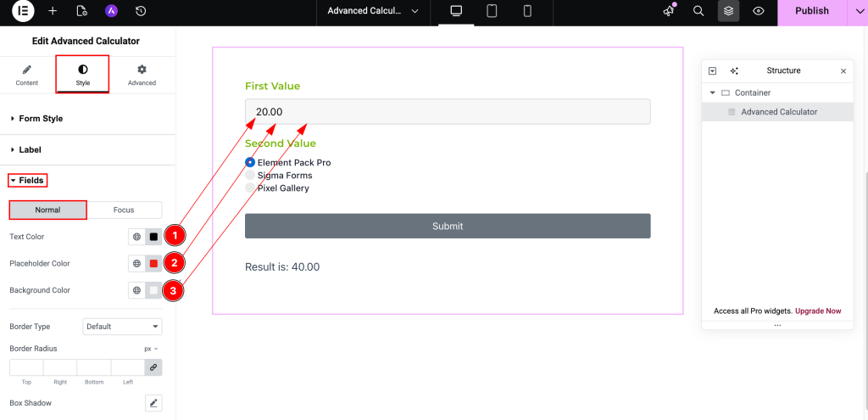
Task: Expand the Label section
Action: pyautogui.click(x=30, y=150)
